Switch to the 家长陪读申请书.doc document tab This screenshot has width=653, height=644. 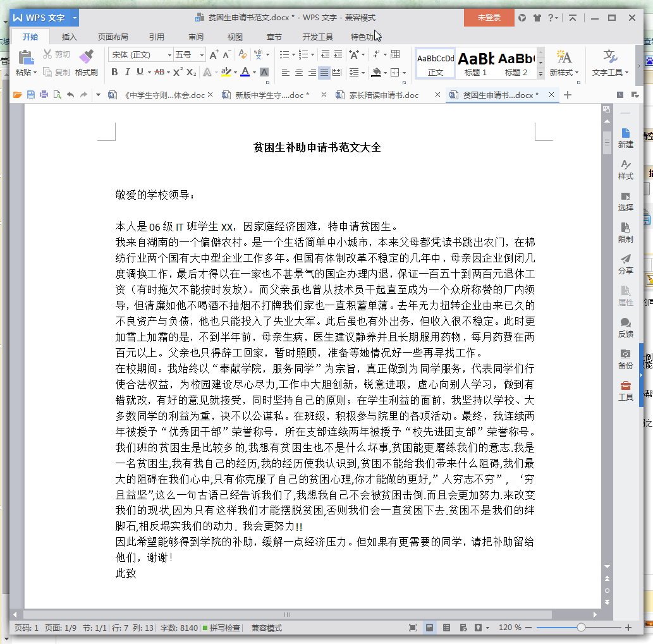(x=384, y=95)
